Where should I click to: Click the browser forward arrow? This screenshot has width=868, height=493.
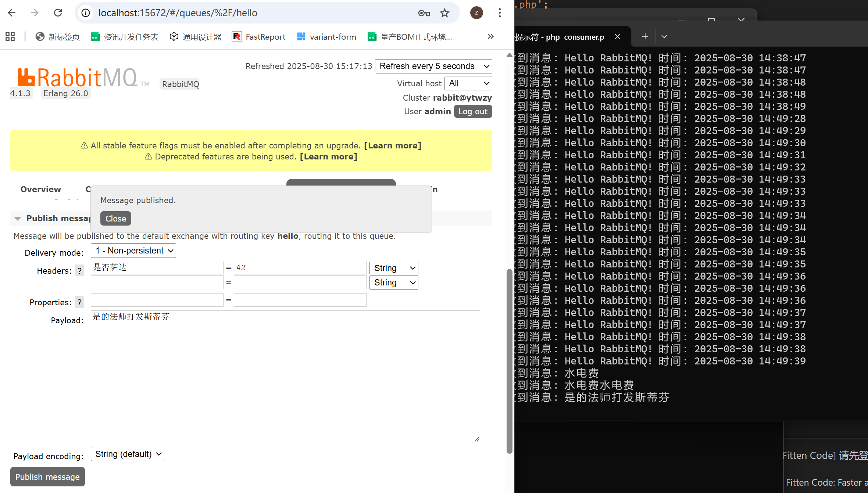coord(35,13)
